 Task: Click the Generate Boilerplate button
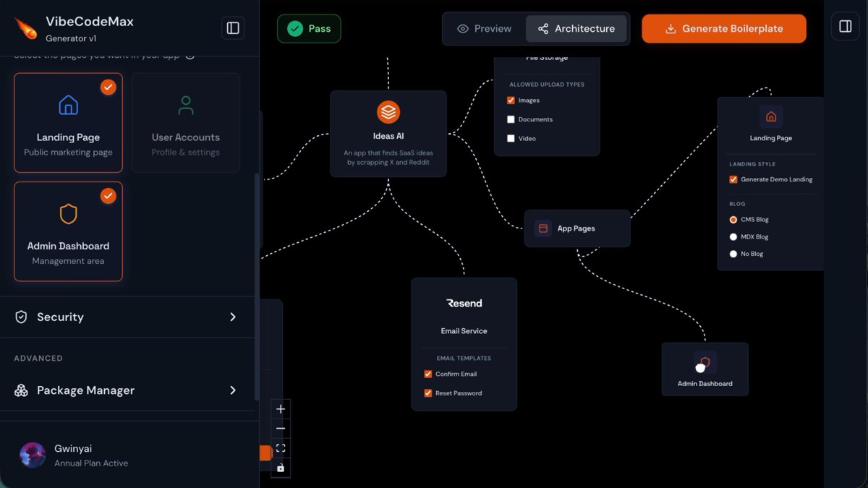coord(723,29)
